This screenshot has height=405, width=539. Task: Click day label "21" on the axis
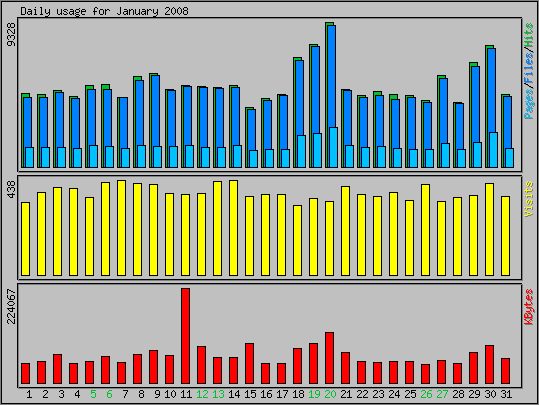pos(346,394)
